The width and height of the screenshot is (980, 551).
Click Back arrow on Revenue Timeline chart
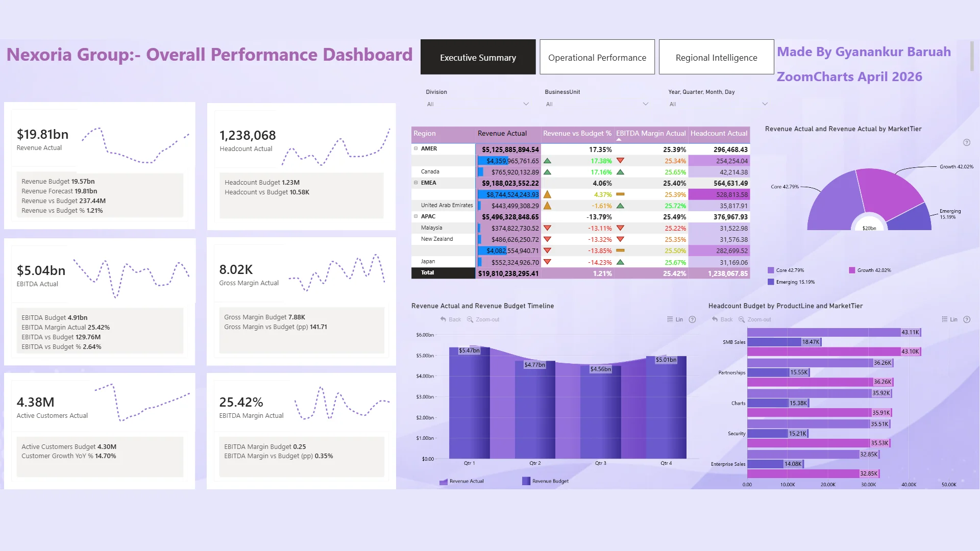[x=443, y=320]
